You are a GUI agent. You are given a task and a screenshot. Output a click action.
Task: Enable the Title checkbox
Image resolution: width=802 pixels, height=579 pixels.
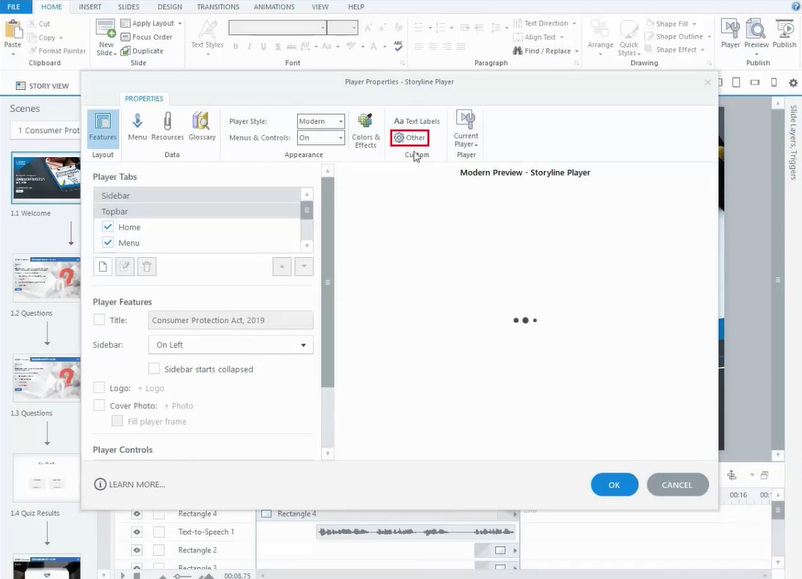point(99,320)
